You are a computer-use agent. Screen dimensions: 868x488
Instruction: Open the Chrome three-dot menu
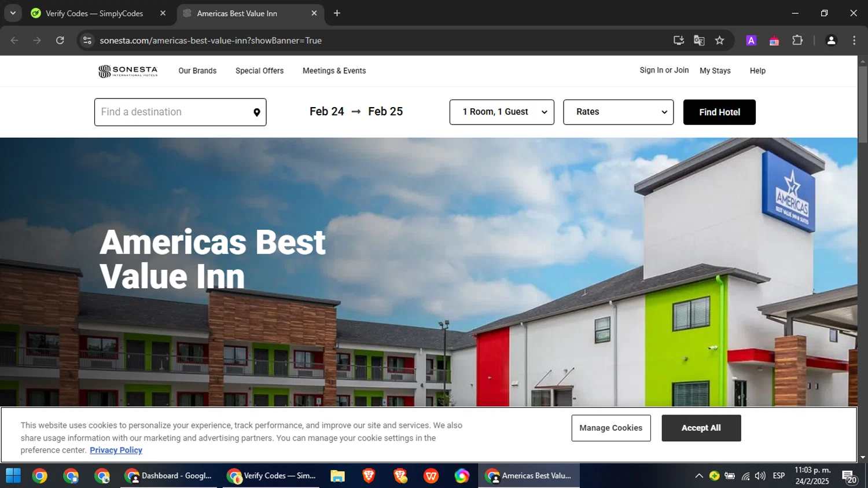854,41
